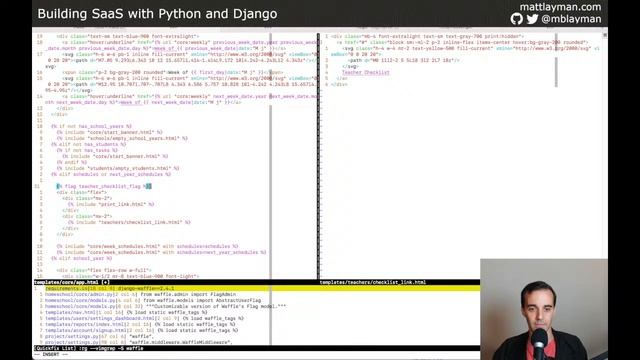This screenshot has width=640, height=360.
Task: Click the 'Teacher Checklist' text in right pane
Action: tap(366, 72)
